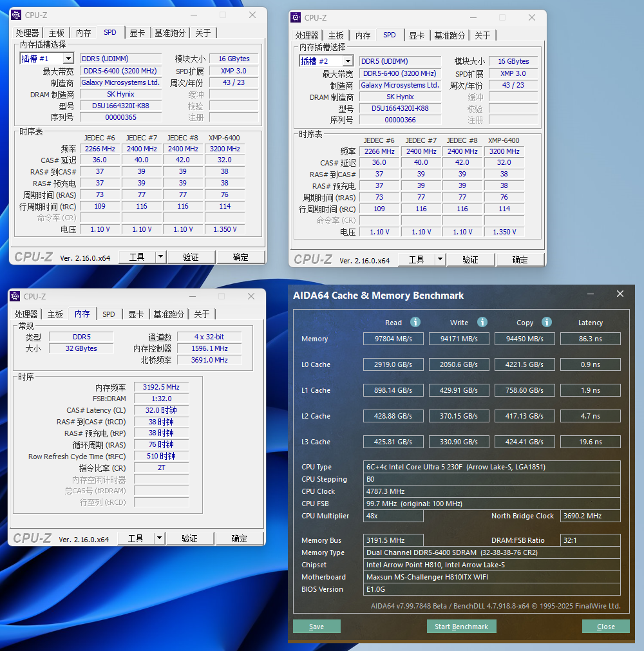Screen dimensions: 644x651
Task: Click Memory Latency value 86.3 ns
Action: (591, 339)
